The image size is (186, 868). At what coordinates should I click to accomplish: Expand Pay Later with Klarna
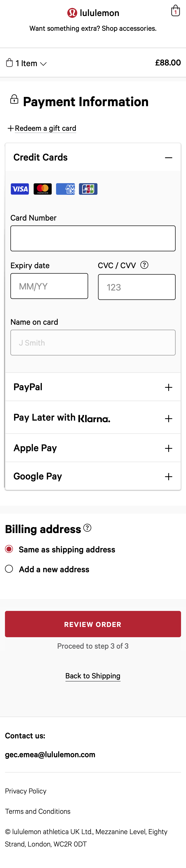(x=168, y=418)
